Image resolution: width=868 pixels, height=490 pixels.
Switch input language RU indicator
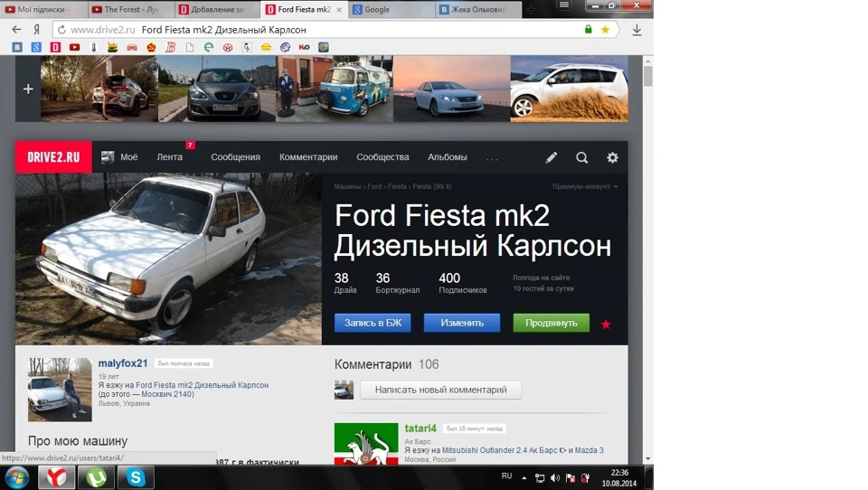tap(506, 476)
